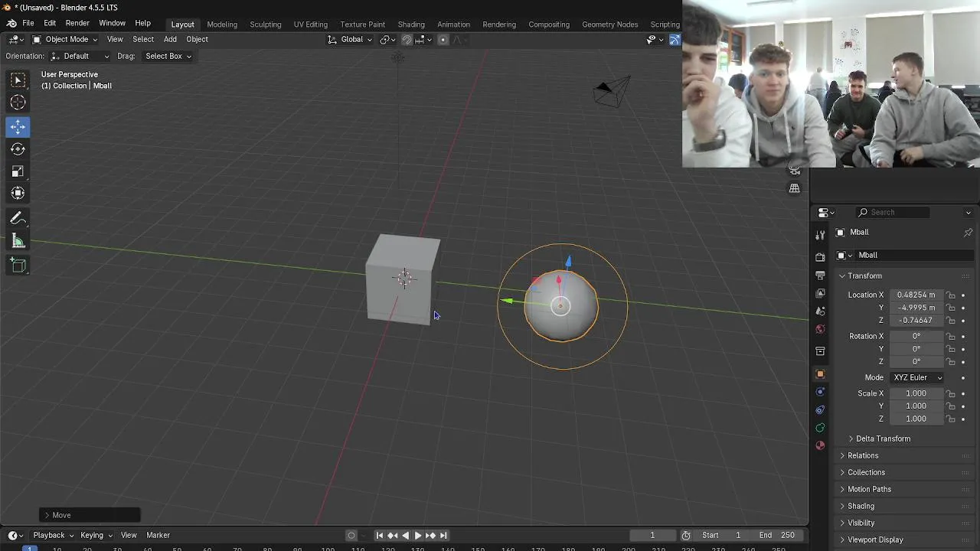Switch to orthographic grid view button
The image size is (980, 551).
tap(795, 189)
